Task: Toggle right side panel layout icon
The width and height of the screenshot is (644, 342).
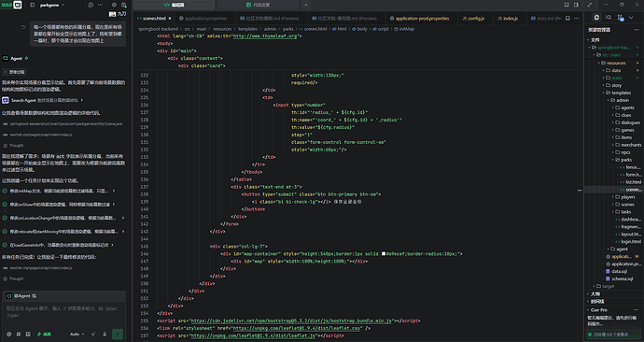Action: coord(576,5)
